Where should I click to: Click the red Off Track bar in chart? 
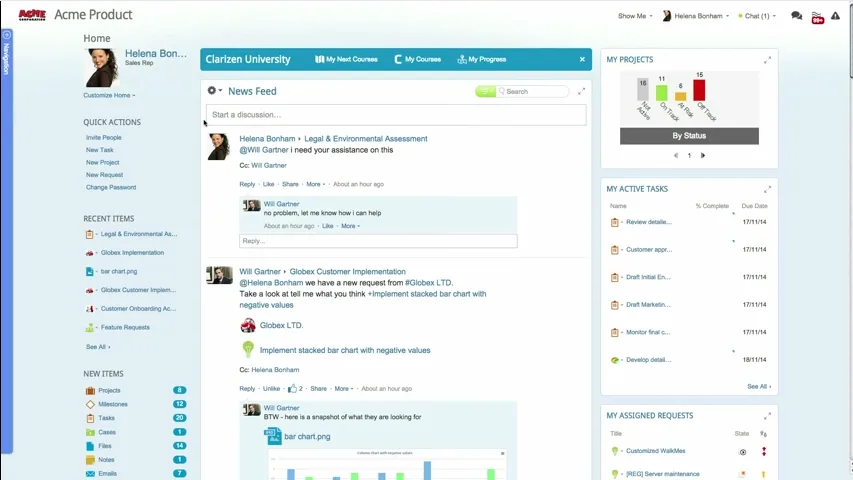coord(699,90)
